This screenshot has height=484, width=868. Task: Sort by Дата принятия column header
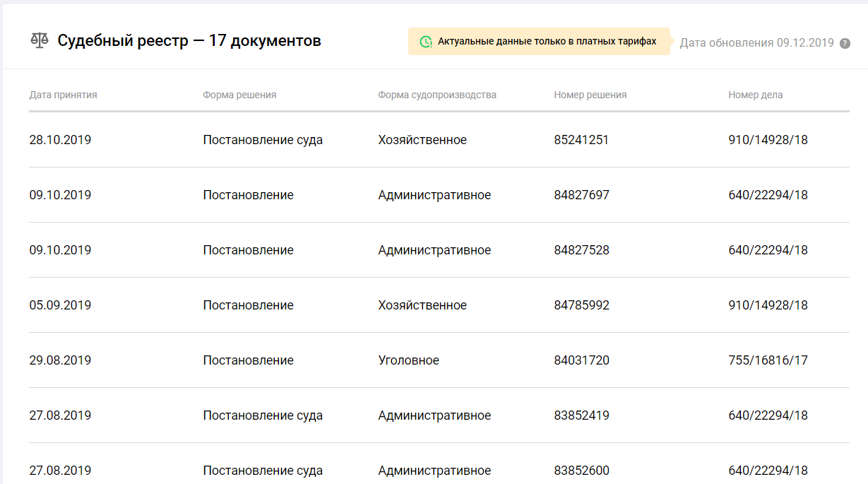click(x=63, y=95)
